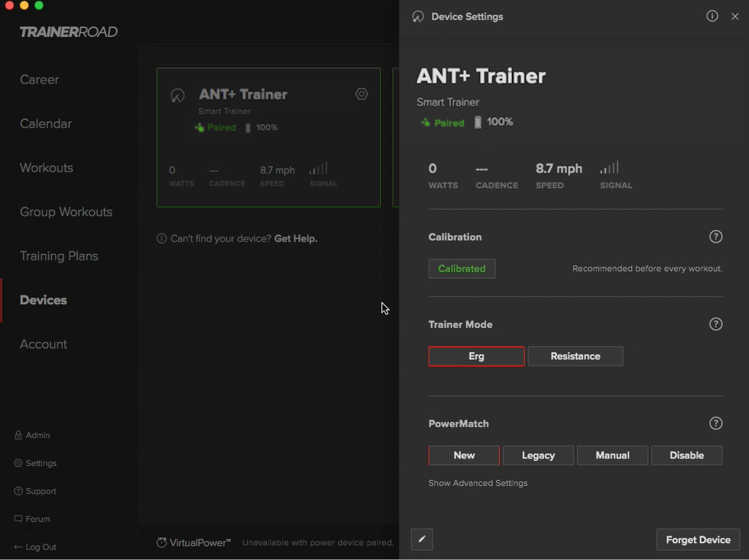Screen dimensions: 749x560
Task: Open the Support link
Action: 35,491
